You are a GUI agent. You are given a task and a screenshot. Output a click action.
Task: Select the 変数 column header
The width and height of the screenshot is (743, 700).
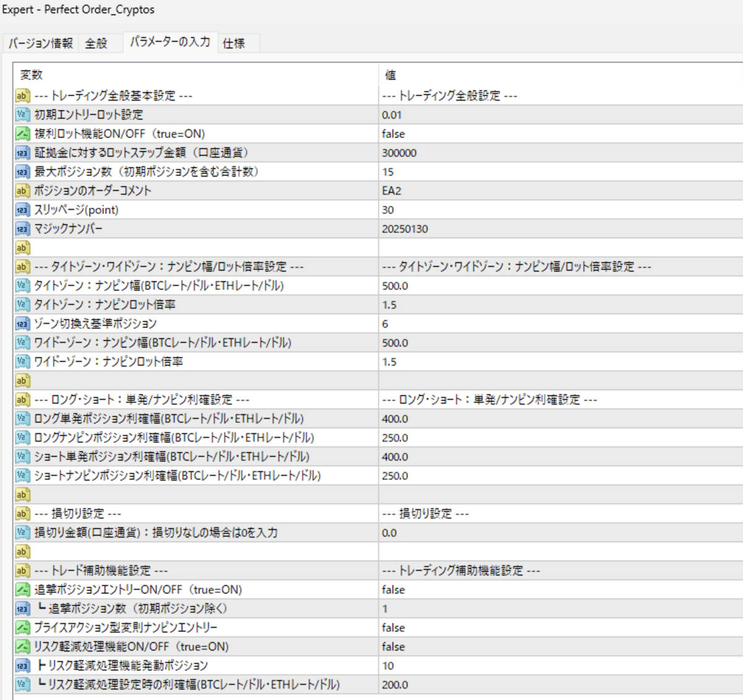32,75
